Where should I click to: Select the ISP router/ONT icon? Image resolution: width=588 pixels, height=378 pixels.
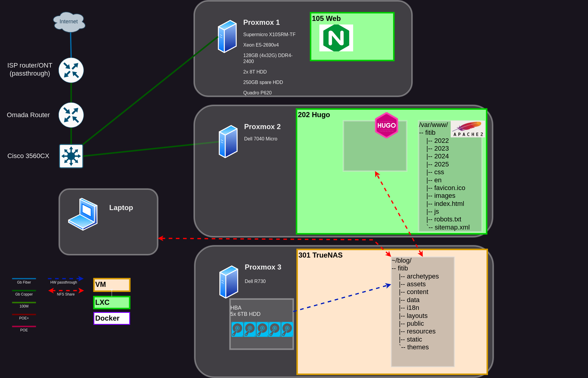[x=71, y=70]
